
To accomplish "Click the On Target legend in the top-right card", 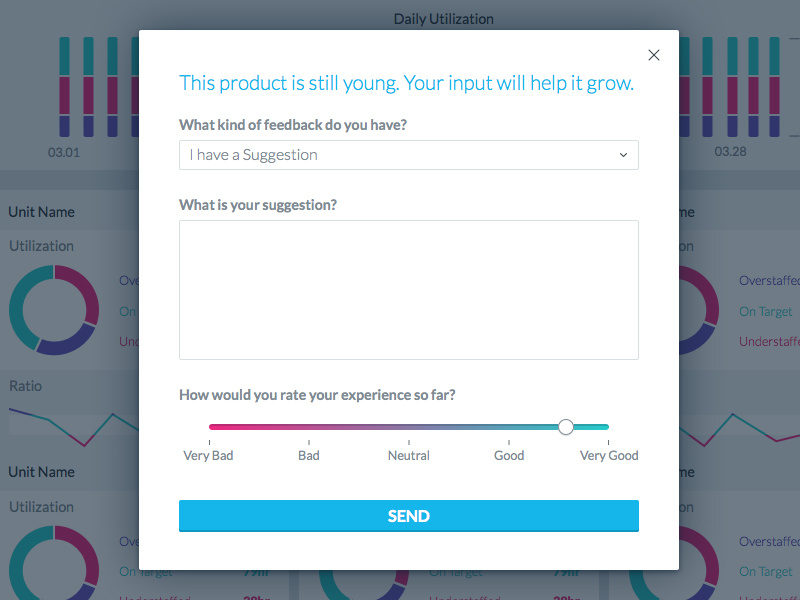I will tap(766, 312).
